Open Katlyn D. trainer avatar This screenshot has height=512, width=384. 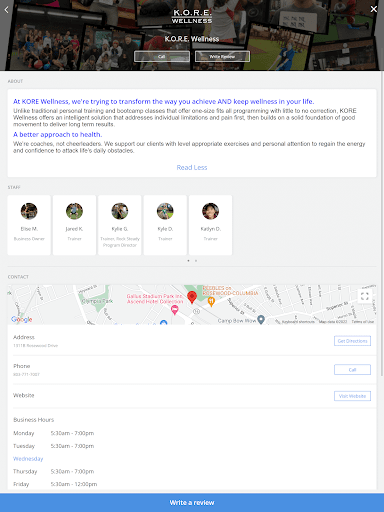coord(210,211)
